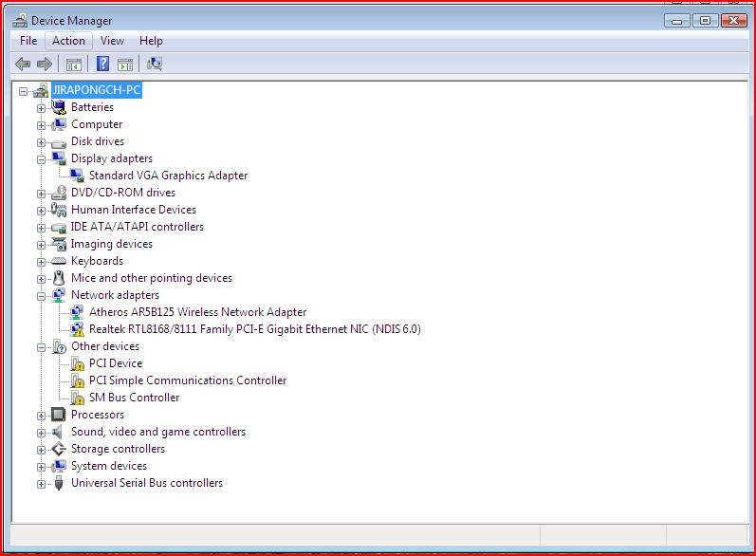
Task: Click the PCI Device warning icon
Action: (x=77, y=363)
